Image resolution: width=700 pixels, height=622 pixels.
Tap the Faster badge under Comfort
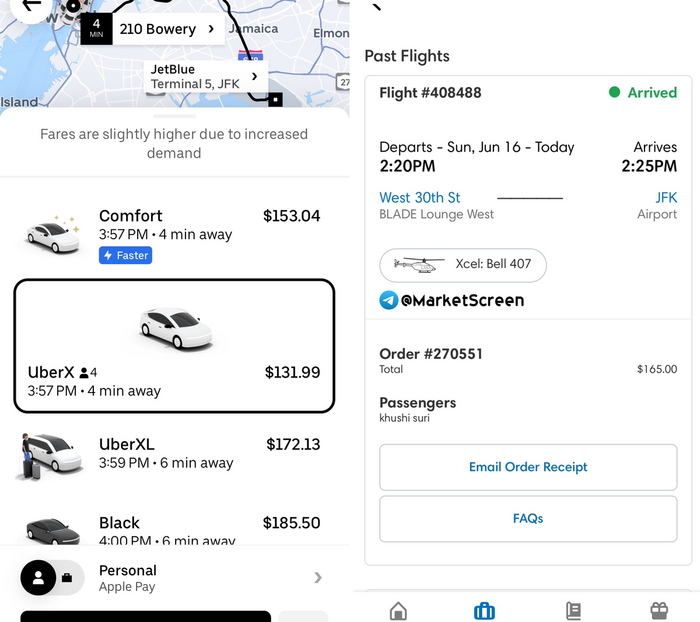tap(125, 256)
